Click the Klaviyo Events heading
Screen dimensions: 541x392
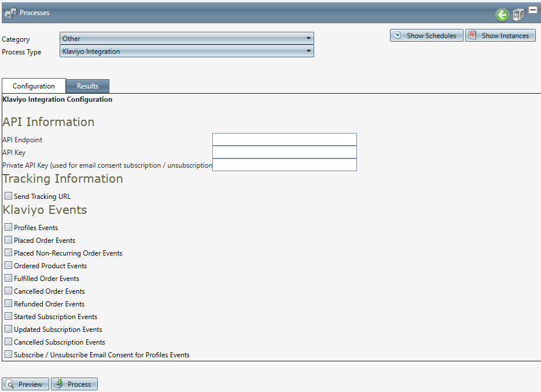(x=45, y=210)
